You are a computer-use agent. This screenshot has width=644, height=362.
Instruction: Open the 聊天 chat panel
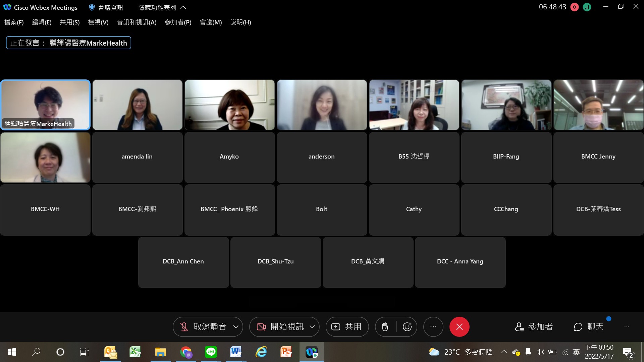[589, 327]
